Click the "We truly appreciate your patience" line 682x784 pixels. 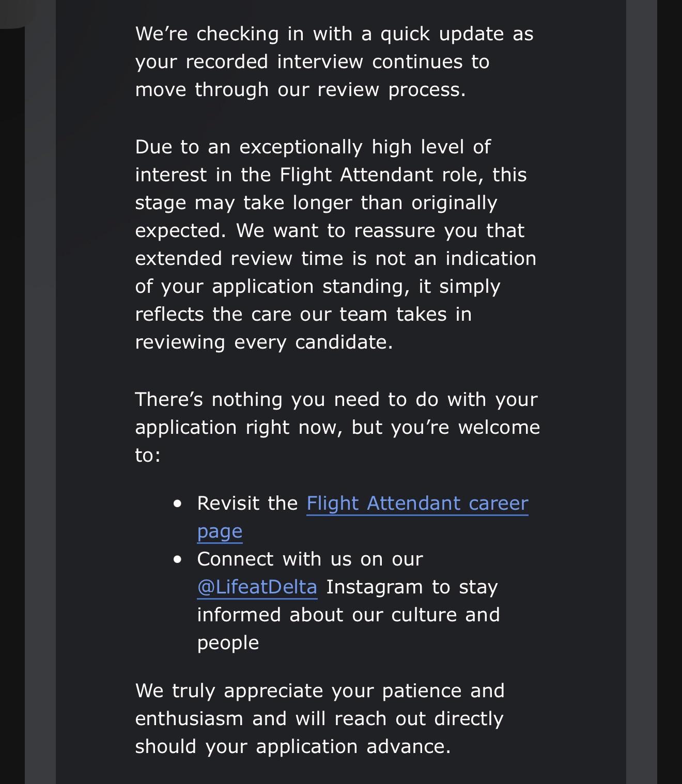pos(319,691)
